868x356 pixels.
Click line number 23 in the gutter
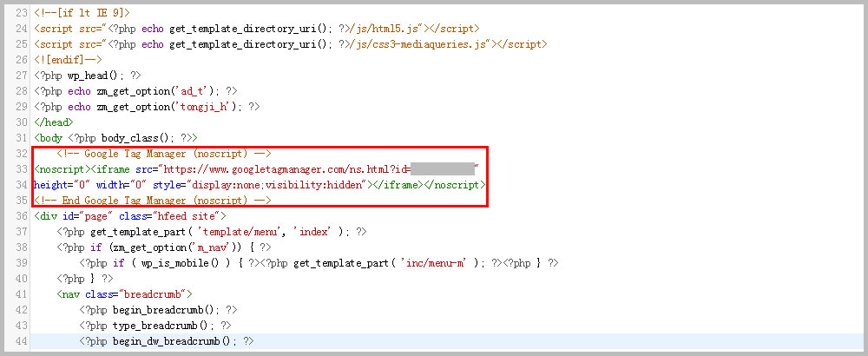click(22, 13)
